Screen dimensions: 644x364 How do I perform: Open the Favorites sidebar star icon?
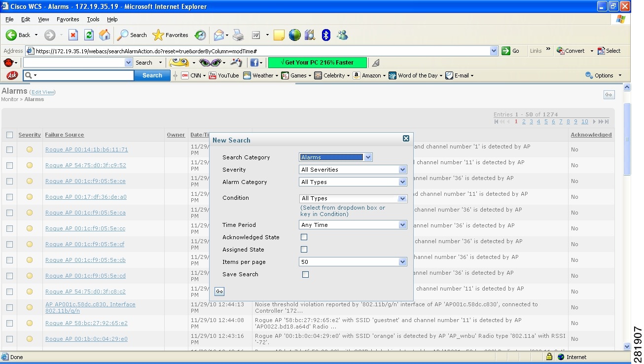[x=158, y=35]
